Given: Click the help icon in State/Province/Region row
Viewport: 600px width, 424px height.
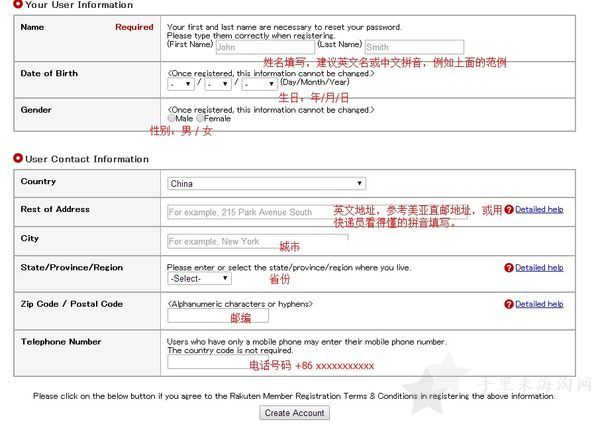Looking at the screenshot, I should click(509, 268).
